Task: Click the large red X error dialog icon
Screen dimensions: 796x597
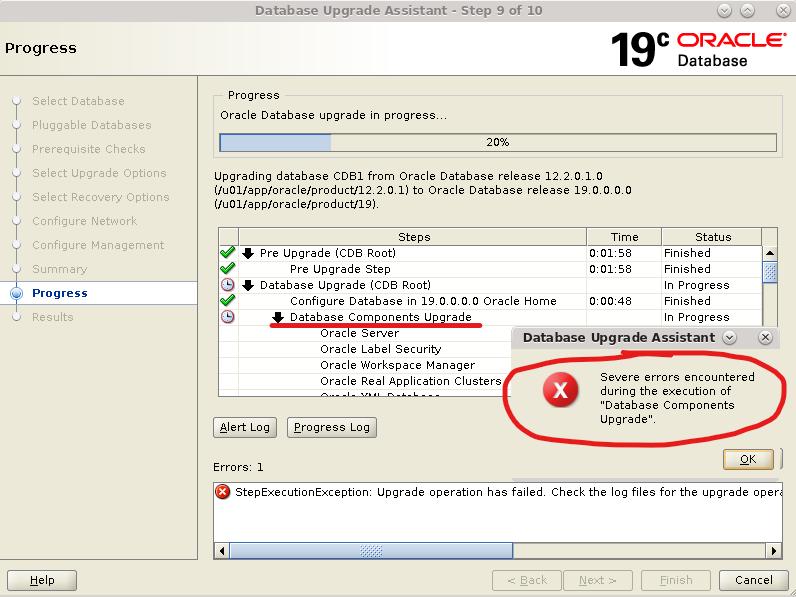Action: [560, 391]
